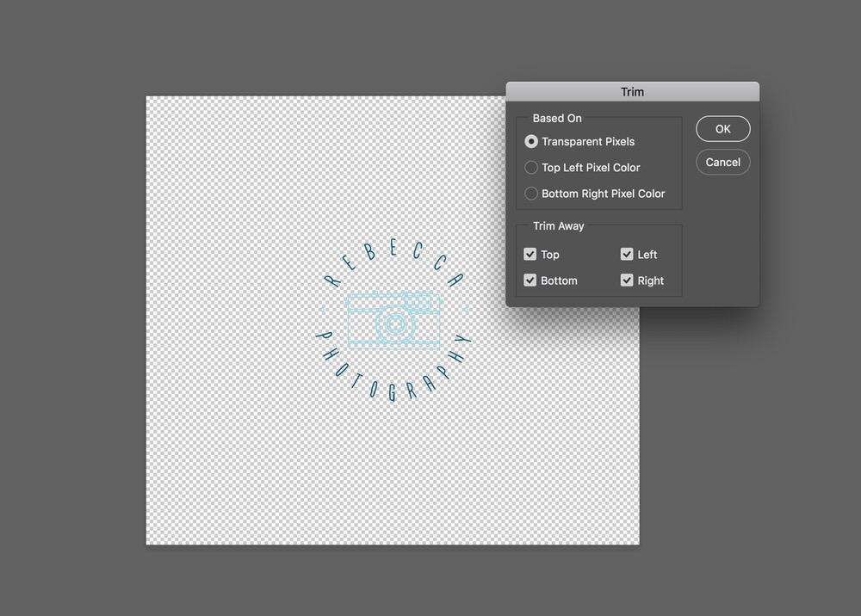Confirm trim with the OK button
The image size is (861, 616).
[x=722, y=129]
